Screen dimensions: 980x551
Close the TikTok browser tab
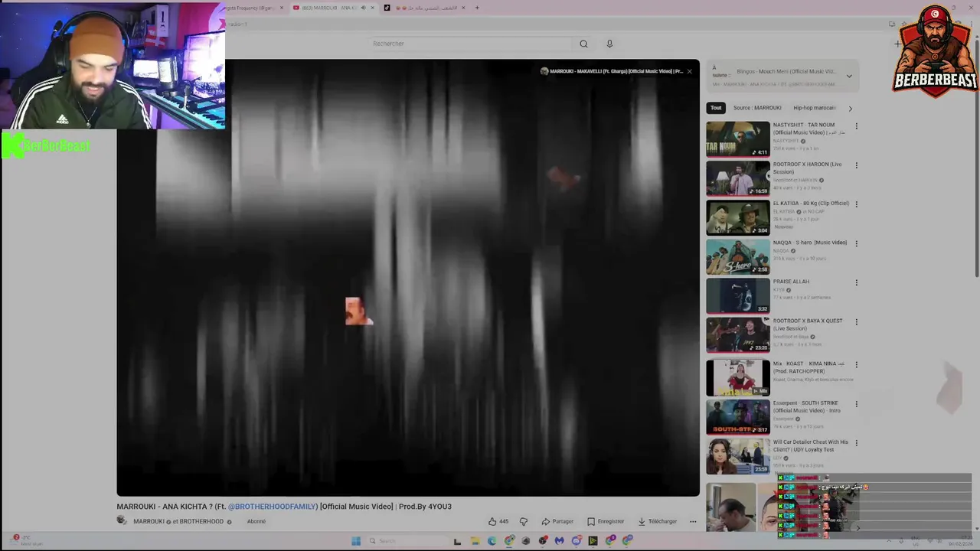(463, 8)
